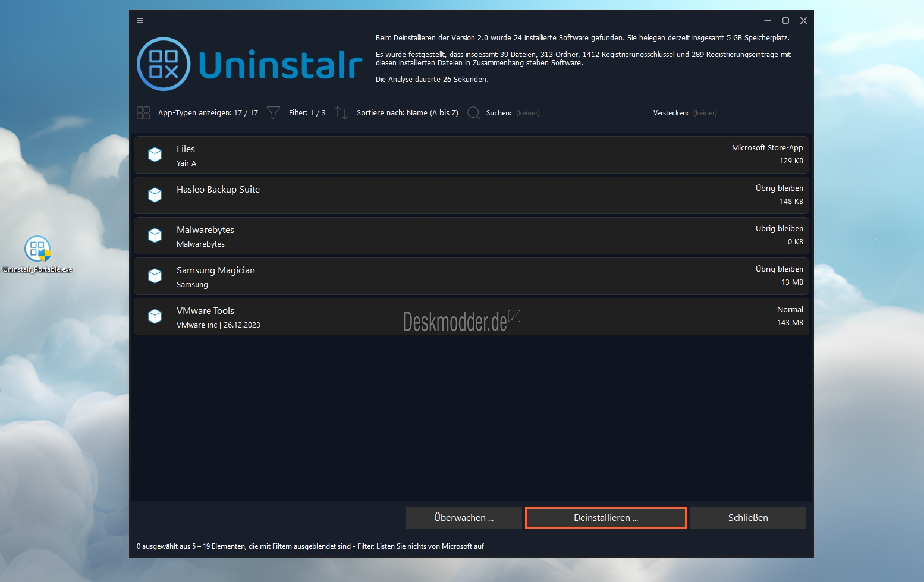Change Sortiere nach: Name (A bis Z)
This screenshot has height=582, width=924.
(x=407, y=113)
